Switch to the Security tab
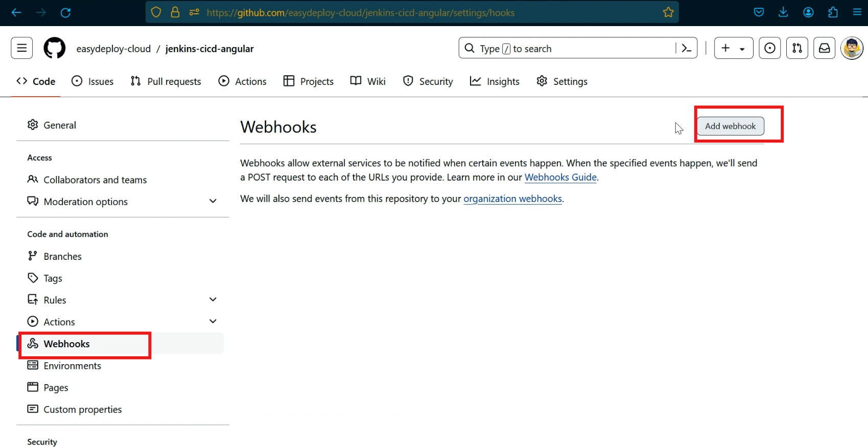Viewport: 868px width, 447px height. click(x=428, y=81)
